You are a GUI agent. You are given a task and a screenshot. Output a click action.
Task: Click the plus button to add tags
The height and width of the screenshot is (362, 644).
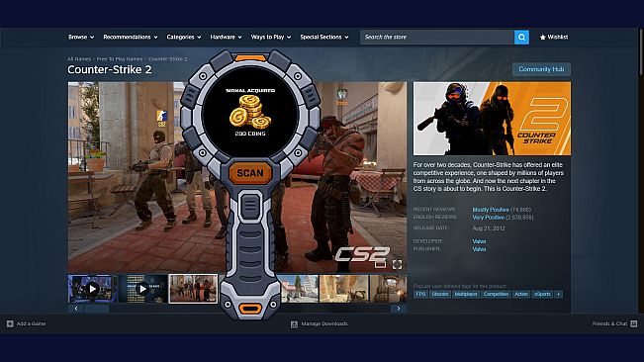pos(558,295)
